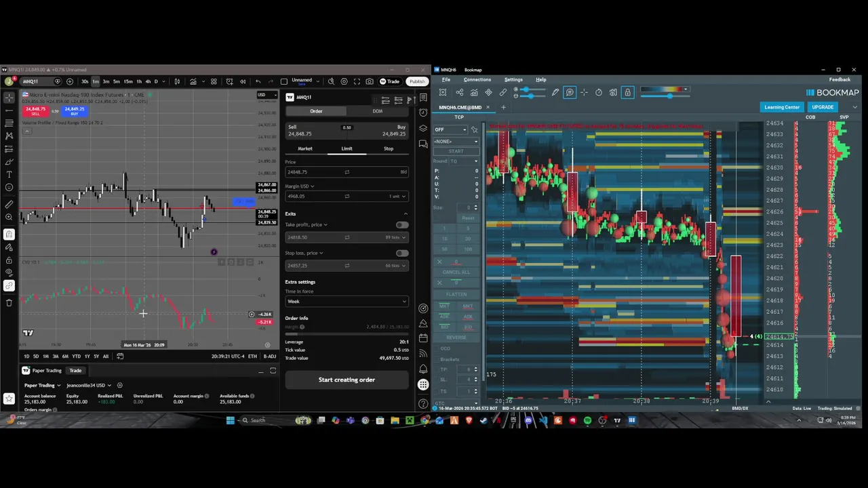Click the TradingView undo arrow
This screenshot has height=488, width=868.
tap(258, 81)
